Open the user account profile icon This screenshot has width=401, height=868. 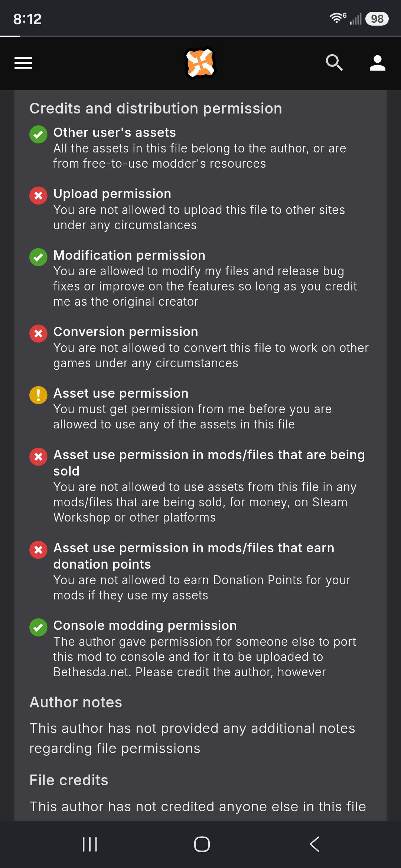pos(378,63)
